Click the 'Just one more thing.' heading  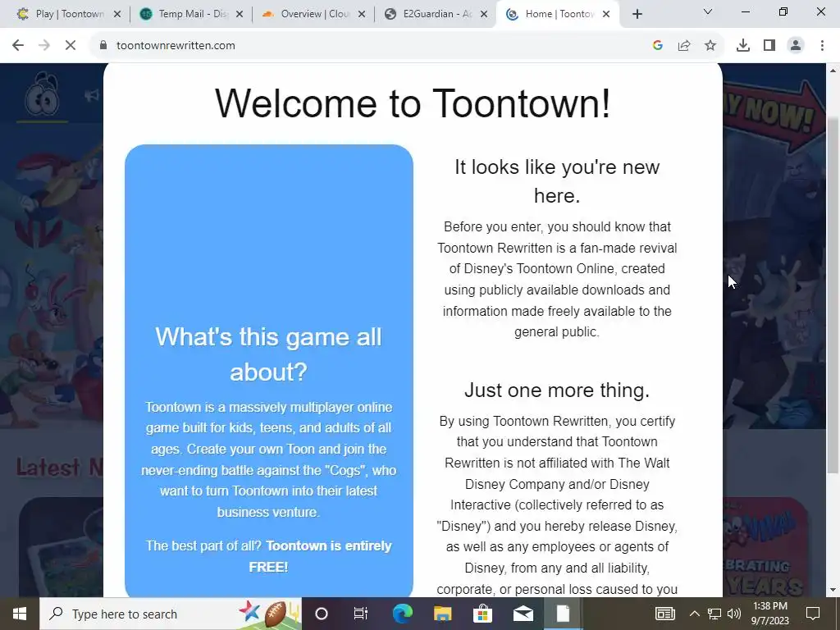(557, 390)
